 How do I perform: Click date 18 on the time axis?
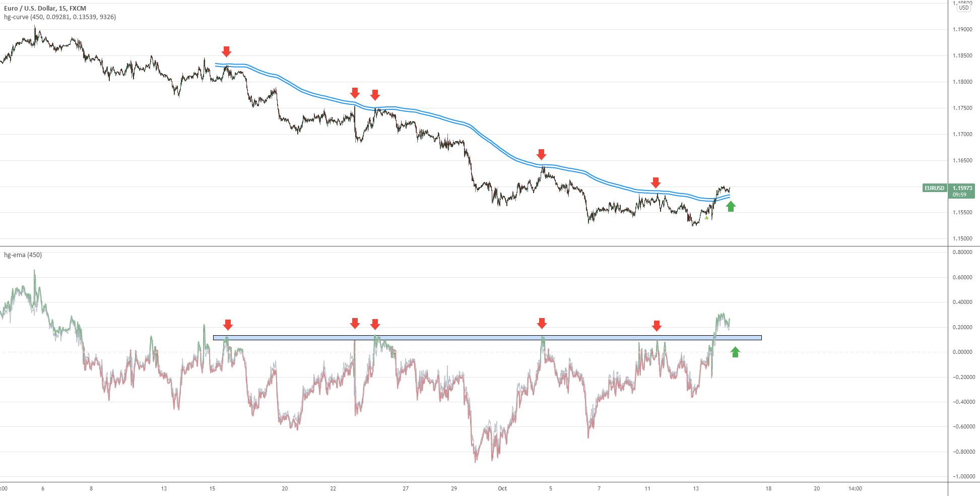click(768, 488)
